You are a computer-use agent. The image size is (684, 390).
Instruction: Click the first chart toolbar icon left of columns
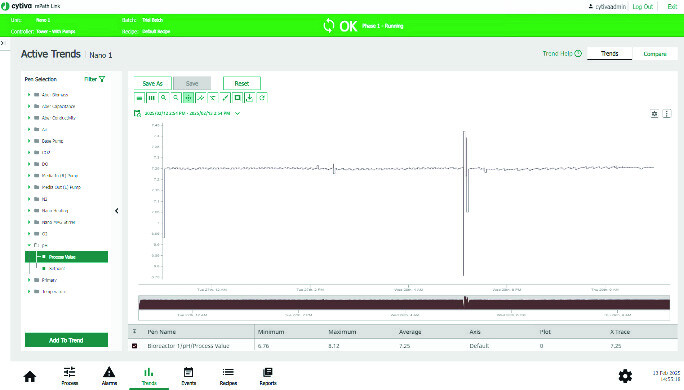(x=139, y=98)
